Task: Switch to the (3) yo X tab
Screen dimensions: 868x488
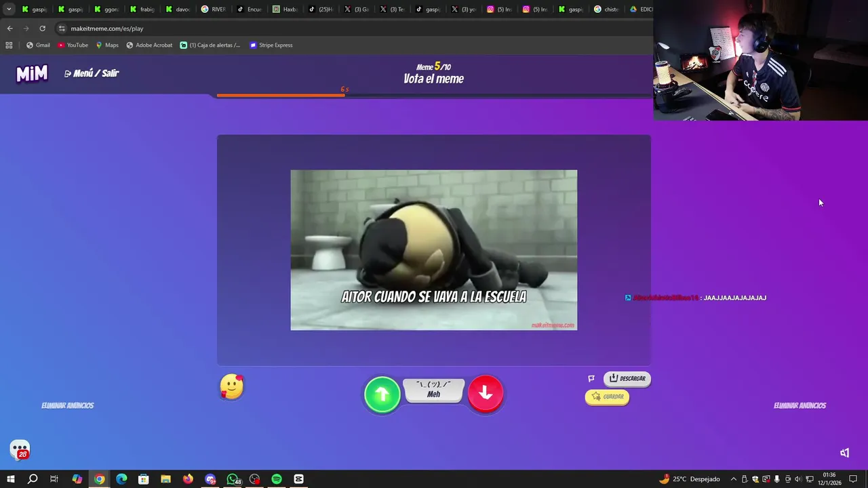Action: 465,9
